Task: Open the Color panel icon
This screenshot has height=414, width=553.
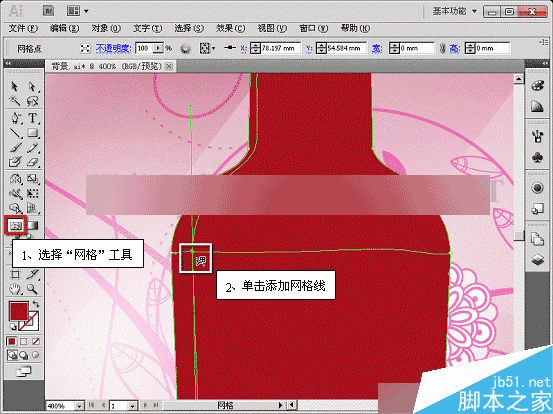Action: (x=537, y=86)
